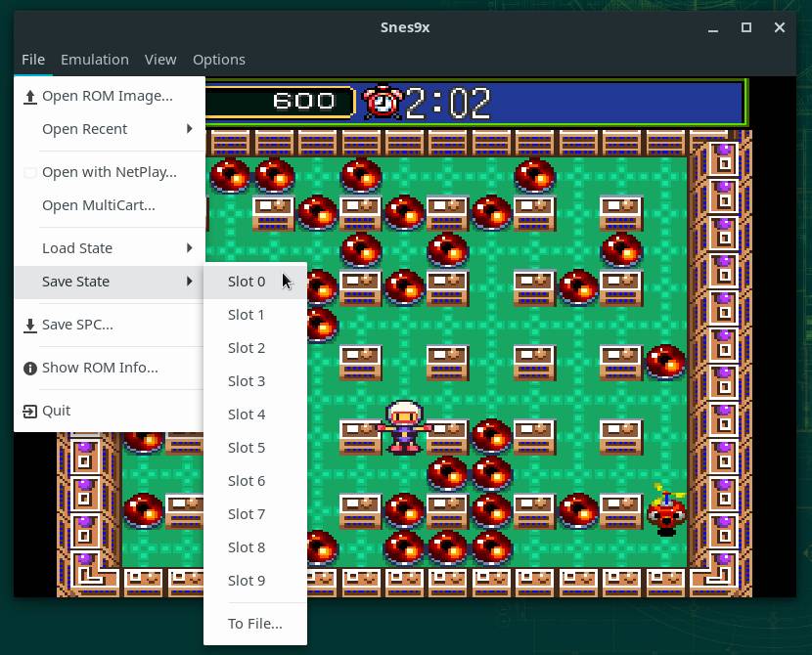Save state to Slot 0
Screen dimensions: 812x655
[x=255, y=282]
